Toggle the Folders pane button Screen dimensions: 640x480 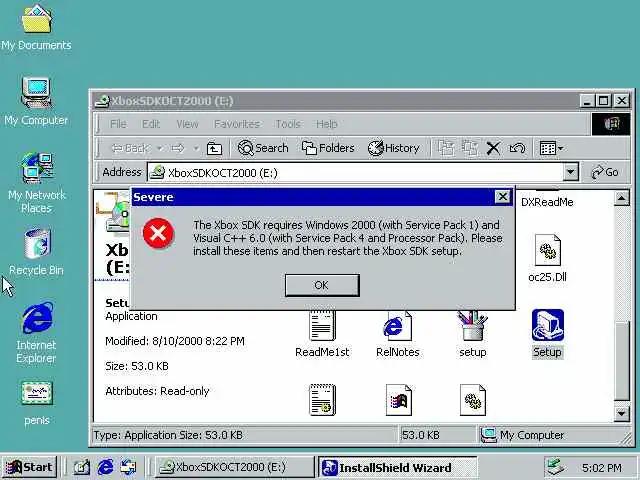pos(328,148)
